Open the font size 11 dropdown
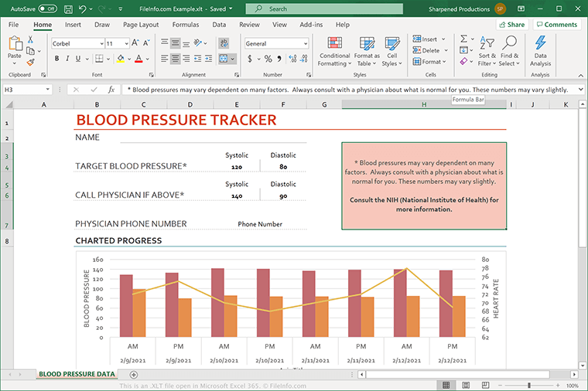Screen dimensions: 588x391 tap(126, 43)
